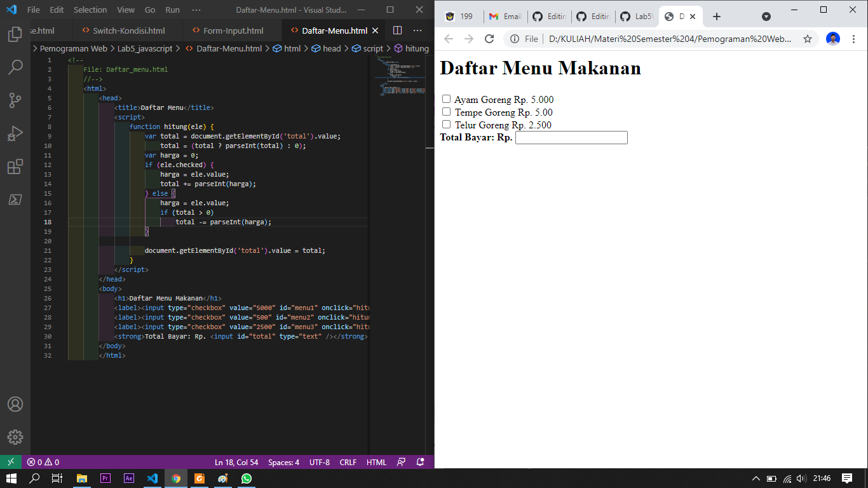The image size is (868, 488).
Task: Open the Run and Debug panel
Action: pyautogui.click(x=15, y=133)
